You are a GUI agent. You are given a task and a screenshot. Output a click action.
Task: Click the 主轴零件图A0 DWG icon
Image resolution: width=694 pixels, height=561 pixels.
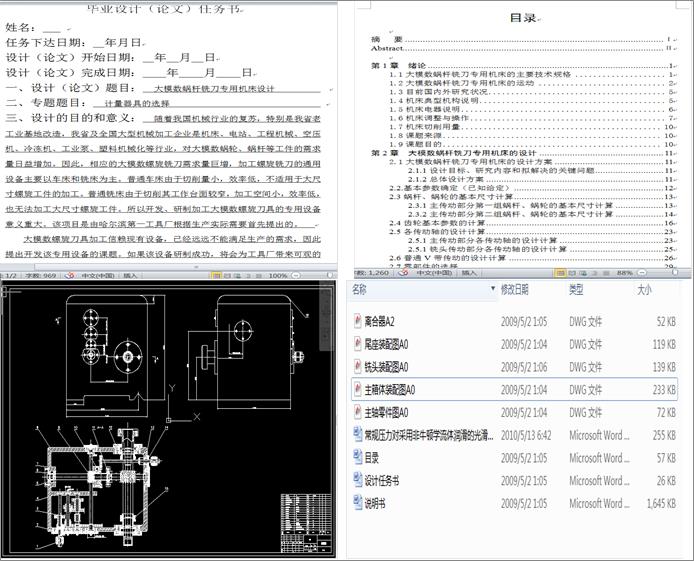coord(358,412)
